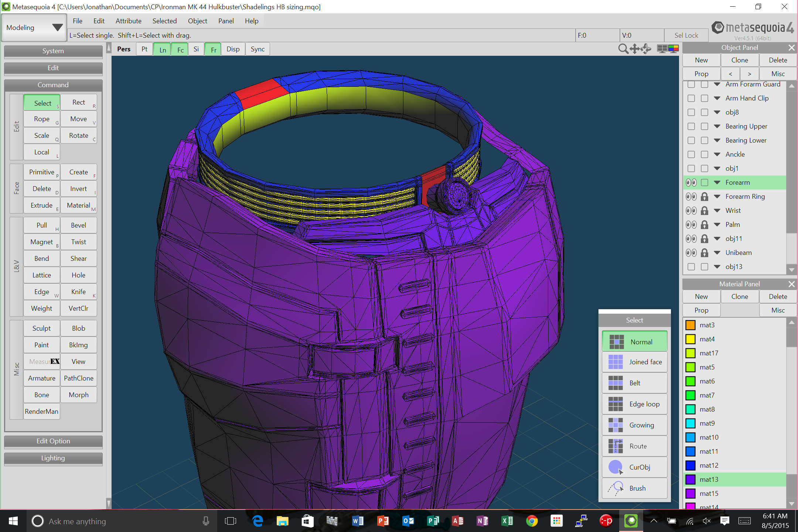Click the Object Panel scrollbar down arrow
The image size is (798, 532).
coord(791,270)
